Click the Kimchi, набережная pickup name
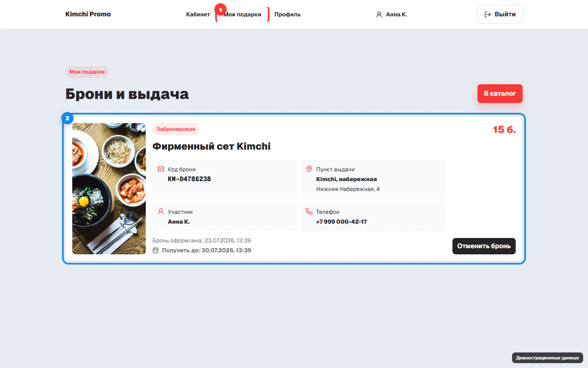This screenshot has height=368, width=588. click(346, 179)
